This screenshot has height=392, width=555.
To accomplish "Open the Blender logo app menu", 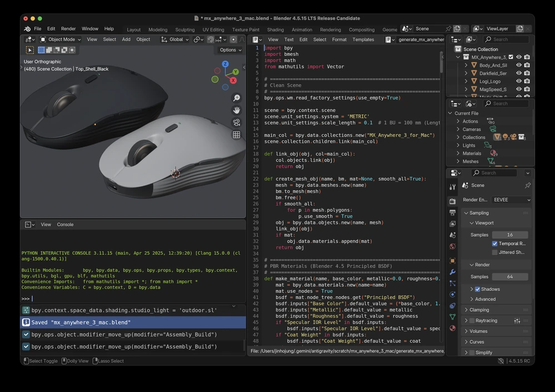I will tap(27, 29).
